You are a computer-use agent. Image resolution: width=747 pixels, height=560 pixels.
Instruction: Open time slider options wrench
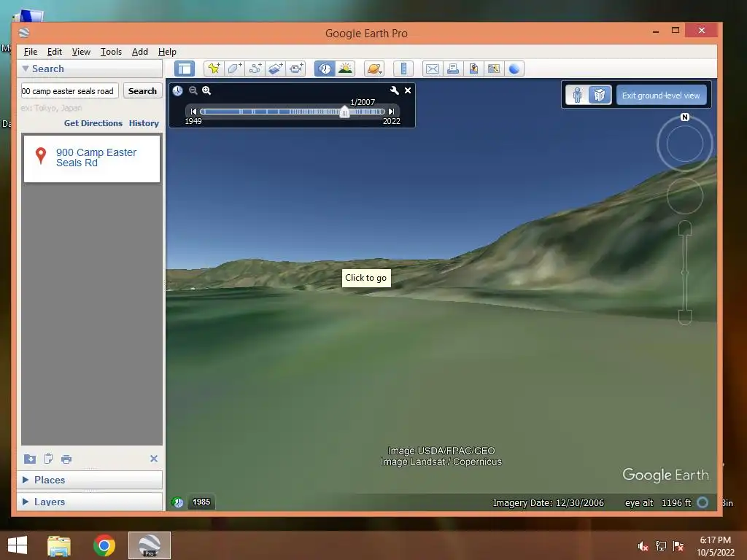[394, 90]
